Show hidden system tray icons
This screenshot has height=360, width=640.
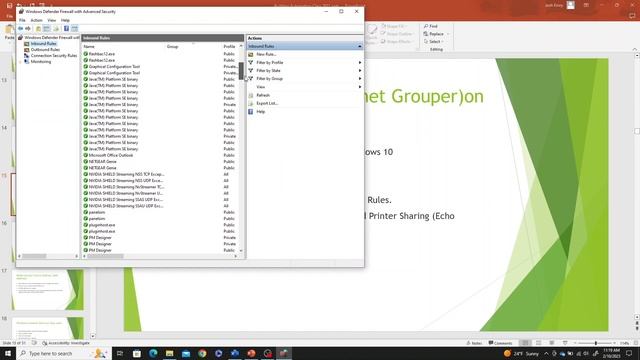click(x=546, y=353)
